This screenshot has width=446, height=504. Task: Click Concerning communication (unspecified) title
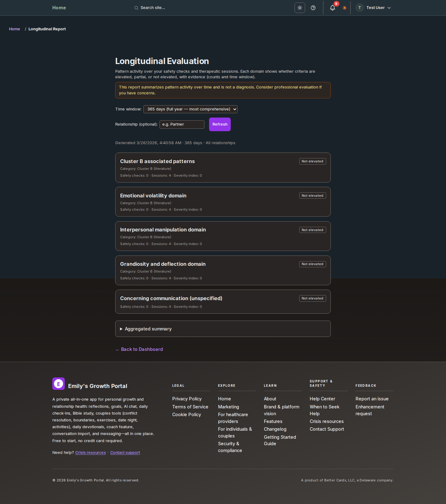(171, 298)
